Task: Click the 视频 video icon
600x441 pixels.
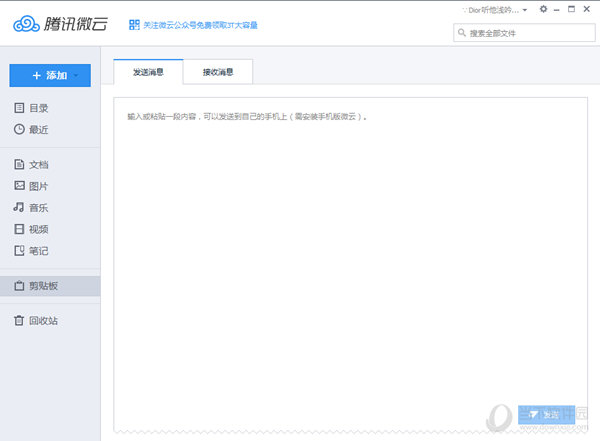Action: 19,229
